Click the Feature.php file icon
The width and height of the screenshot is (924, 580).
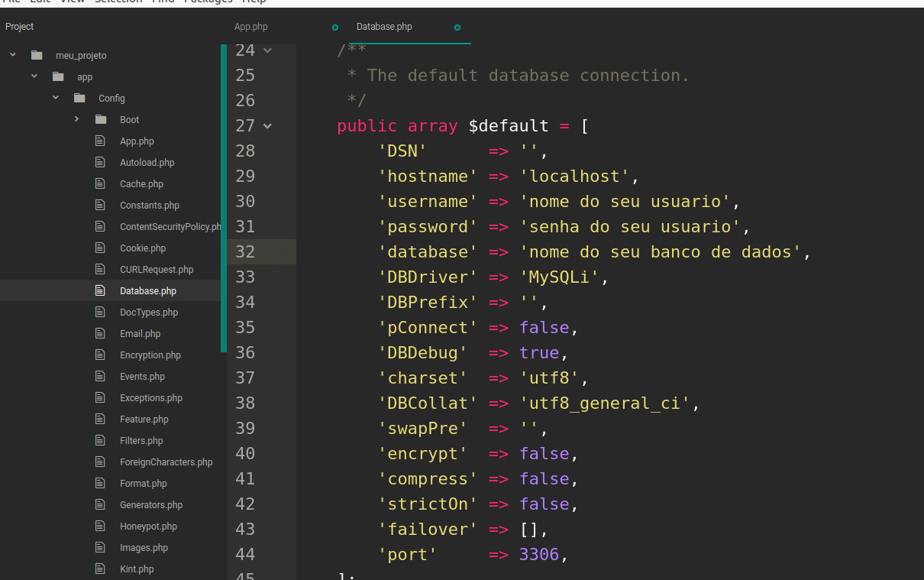[100, 419]
